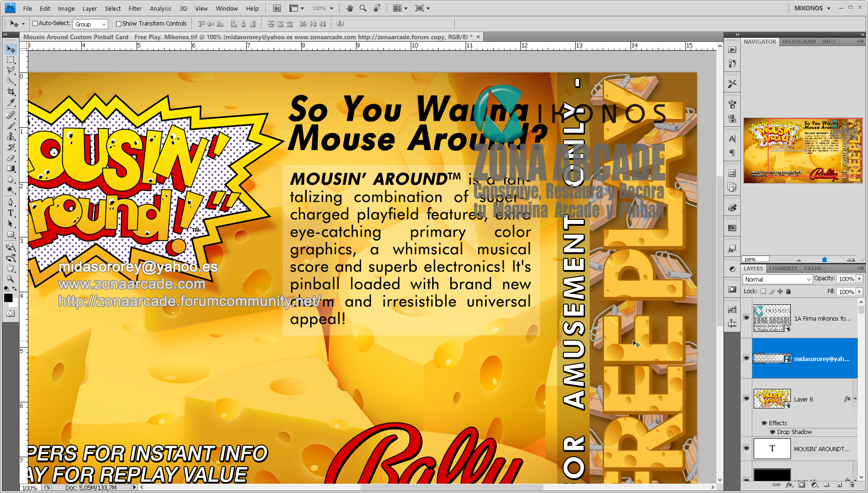The height and width of the screenshot is (493, 868).
Task: Open the blend mode Normal dropdown
Action: (777, 279)
